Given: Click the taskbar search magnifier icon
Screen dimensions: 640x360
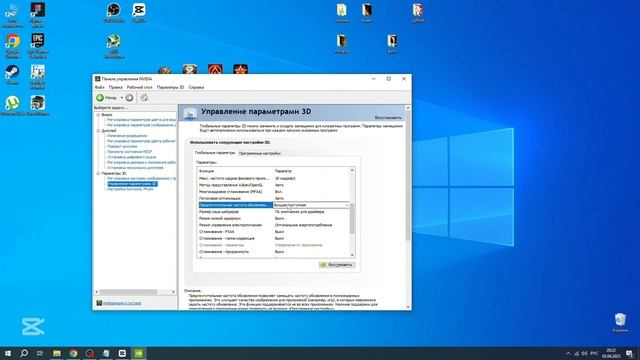Looking at the screenshot, I should tap(24, 353).
